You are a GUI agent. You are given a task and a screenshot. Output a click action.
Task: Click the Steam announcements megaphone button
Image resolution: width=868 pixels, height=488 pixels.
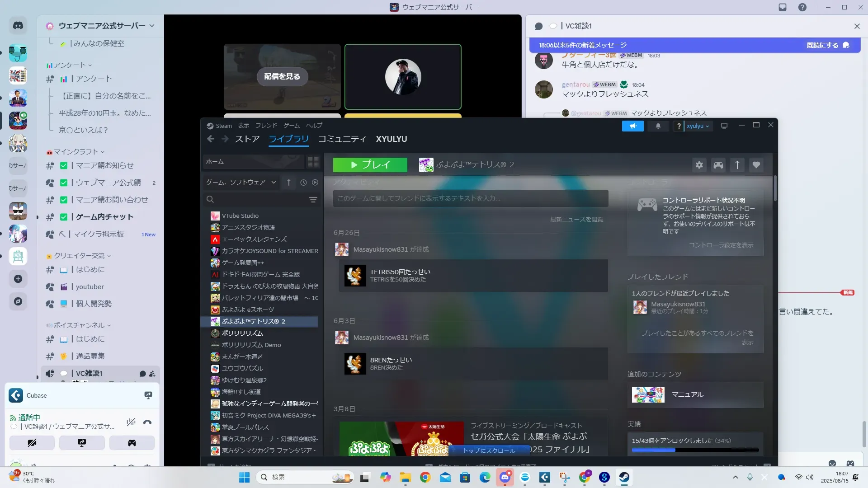coord(632,126)
